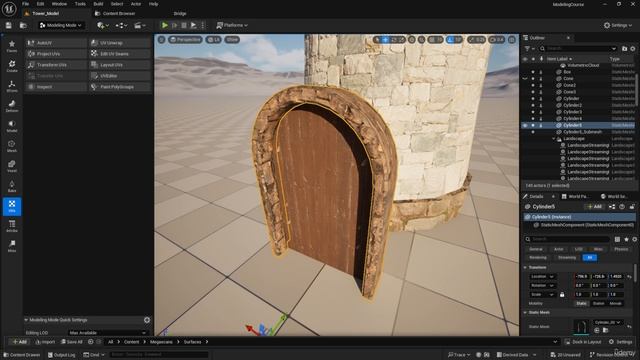This screenshot has width=640, height=360.
Task: Click Save All in content browser
Action: coord(71,342)
